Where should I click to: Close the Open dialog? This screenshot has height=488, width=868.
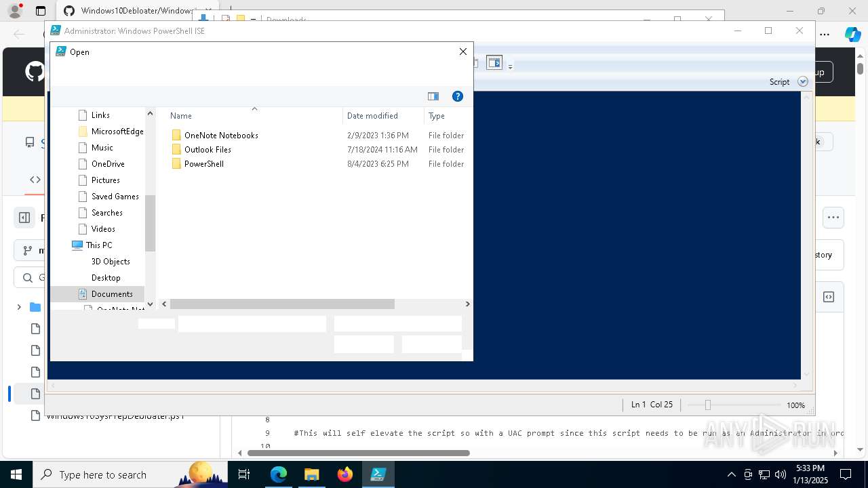(x=463, y=52)
